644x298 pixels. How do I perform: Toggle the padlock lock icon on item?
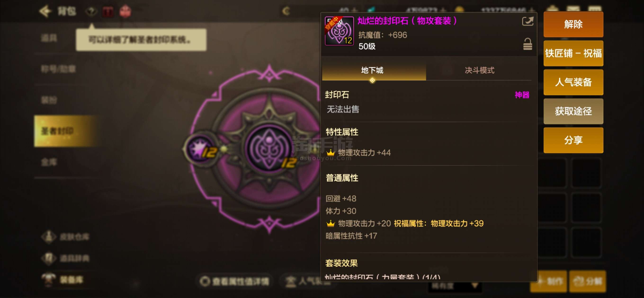pyautogui.click(x=528, y=44)
